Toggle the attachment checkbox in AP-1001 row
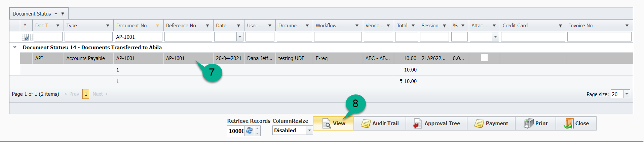The height and width of the screenshot is (143, 644). point(484,58)
